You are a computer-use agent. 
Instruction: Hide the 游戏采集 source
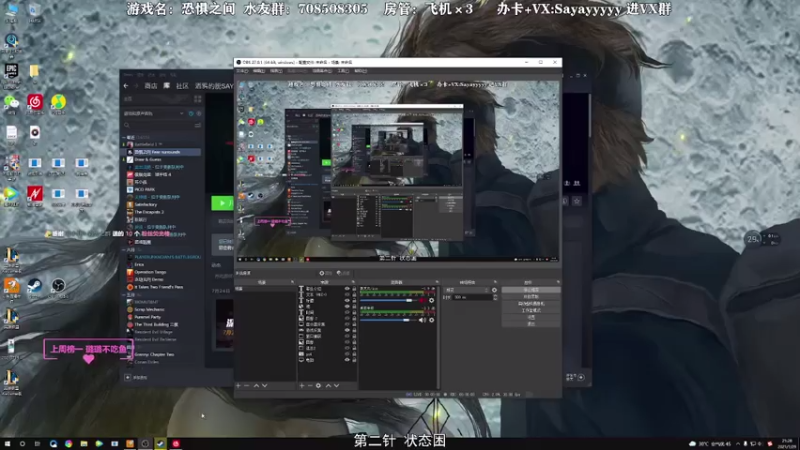pos(347,330)
